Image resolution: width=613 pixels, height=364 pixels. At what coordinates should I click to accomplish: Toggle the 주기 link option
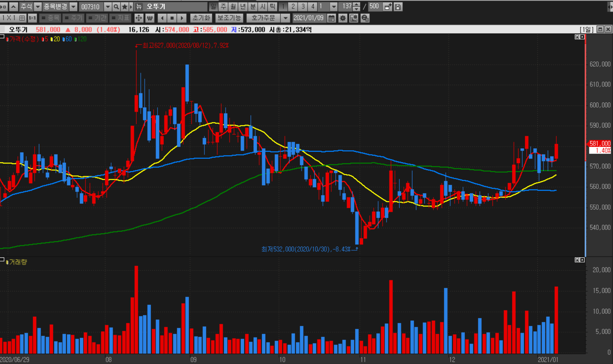tap(73, 18)
